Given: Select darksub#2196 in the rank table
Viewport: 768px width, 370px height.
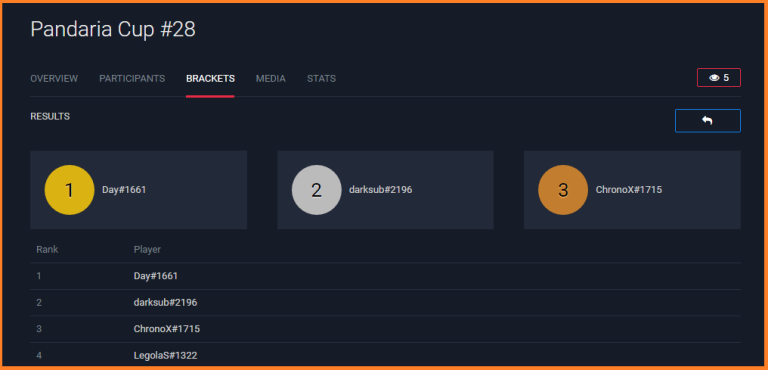Looking at the screenshot, I should coord(166,302).
